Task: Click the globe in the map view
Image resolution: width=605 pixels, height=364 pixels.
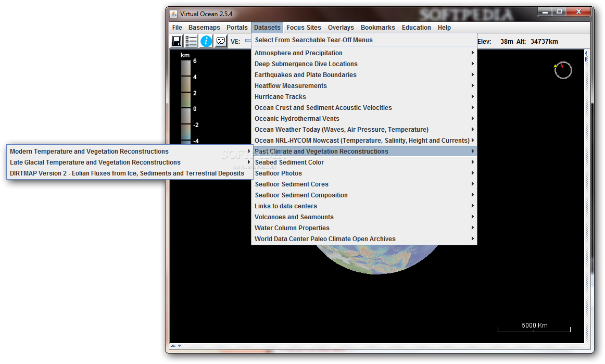Action: tap(376, 259)
